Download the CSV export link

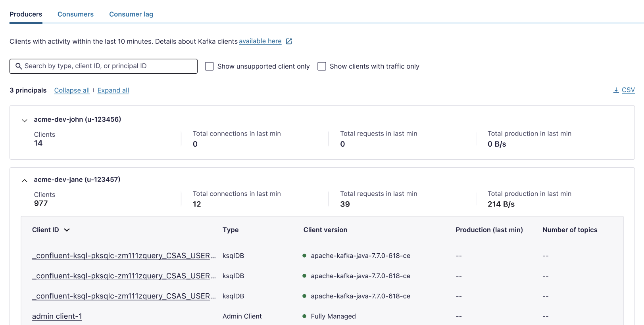pos(628,90)
